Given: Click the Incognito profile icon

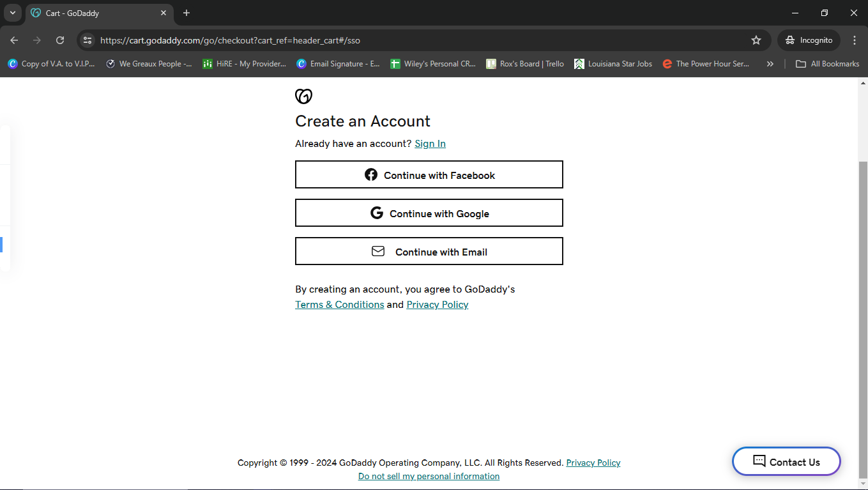Looking at the screenshot, I should click(789, 40).
